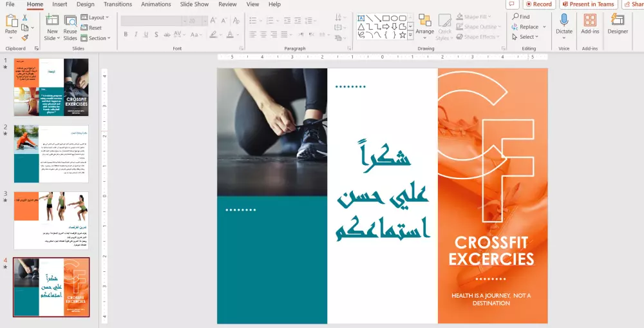Click the Reset slide button

[x=91, y=28]
